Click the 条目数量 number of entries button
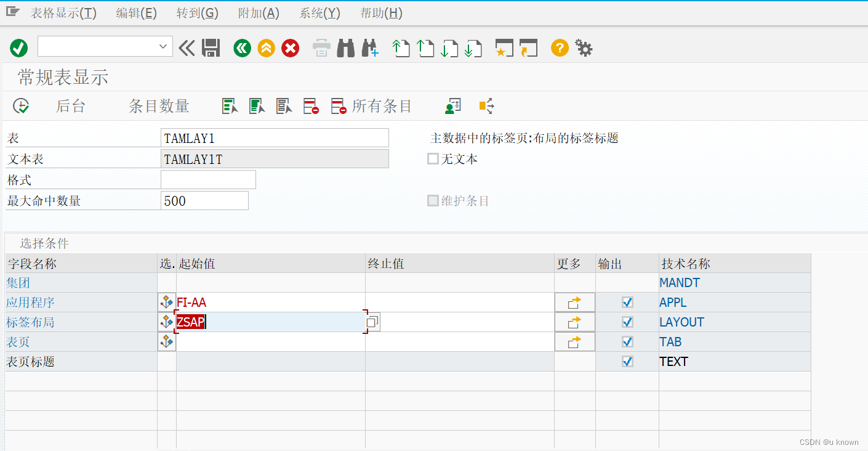The width and height of the screenshot is (868, 451). point(159,106)
